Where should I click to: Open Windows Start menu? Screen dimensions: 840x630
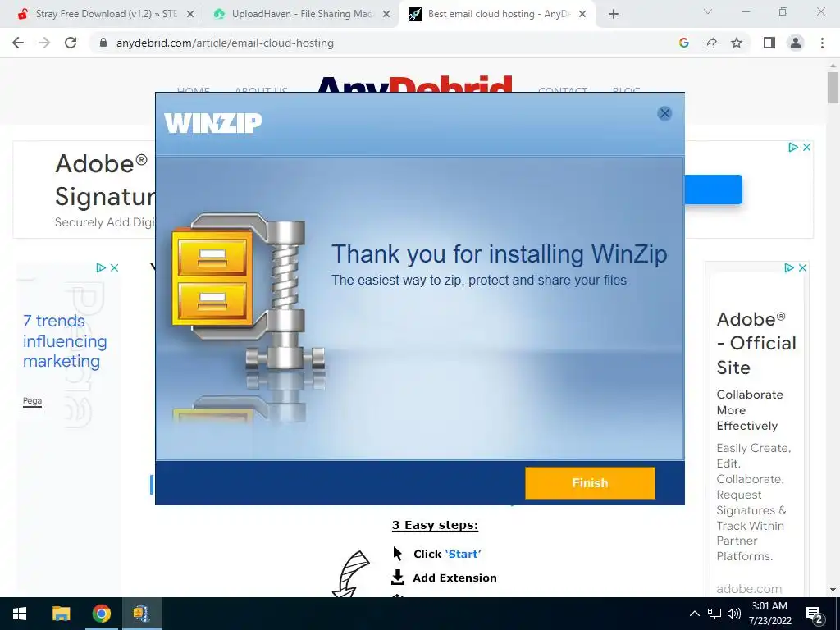[20, 614]
